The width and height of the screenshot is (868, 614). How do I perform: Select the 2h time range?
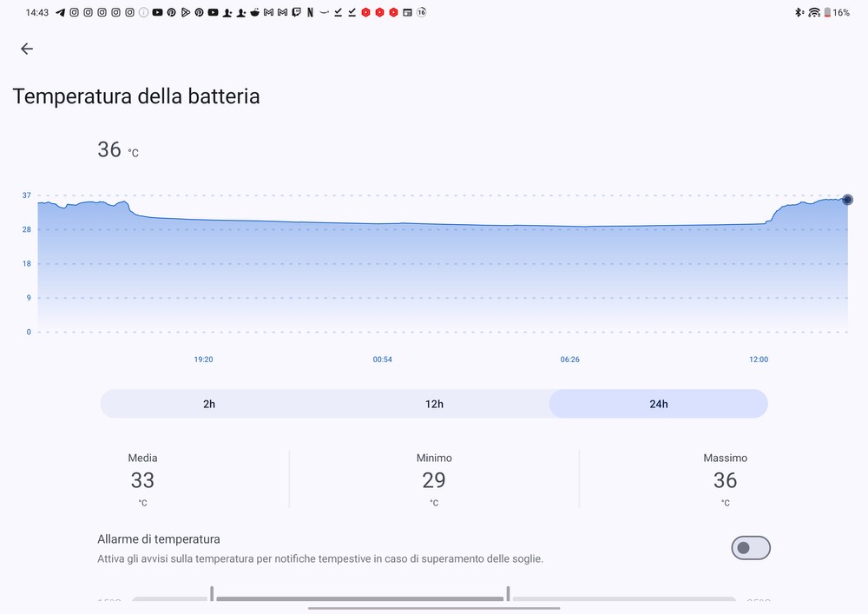(x=209, y=404)
